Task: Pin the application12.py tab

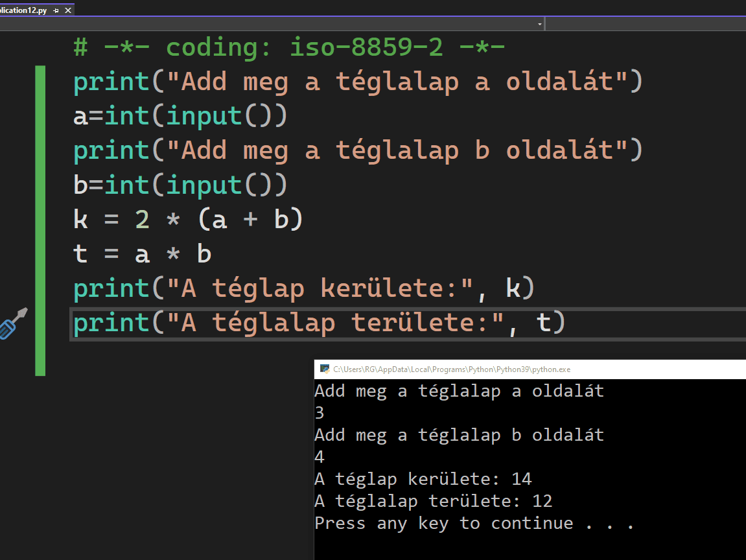Action: coord(56,11)
